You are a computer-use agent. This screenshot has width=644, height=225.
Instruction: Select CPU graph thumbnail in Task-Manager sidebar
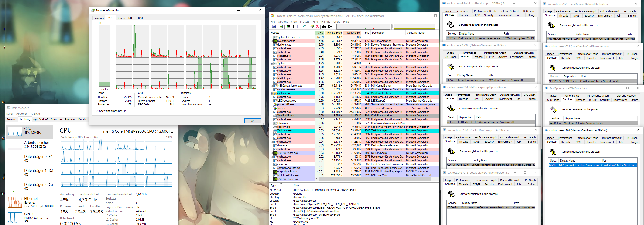tap(15, 131)
